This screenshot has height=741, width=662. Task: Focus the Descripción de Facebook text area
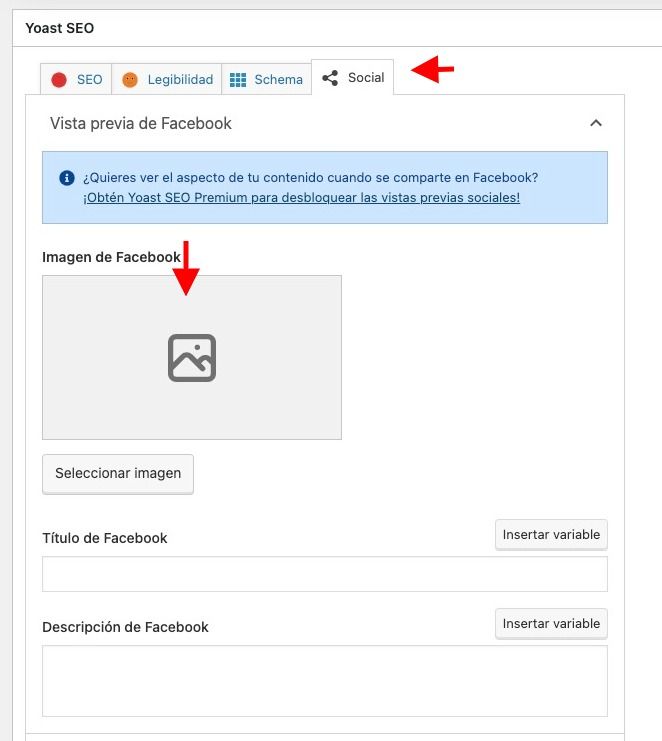(x=325, y=681)
